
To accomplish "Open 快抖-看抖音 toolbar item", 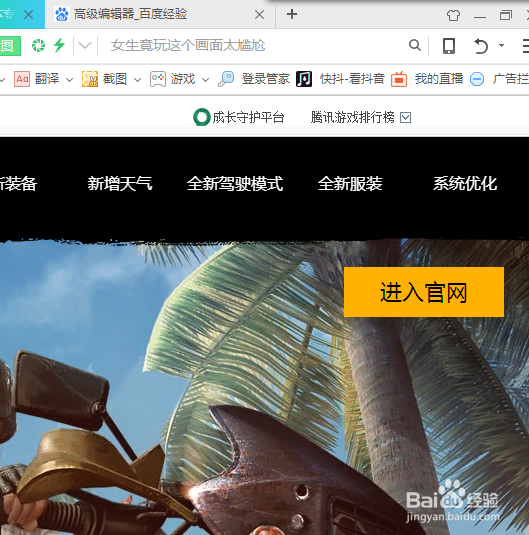I will (x=352, y=79).
